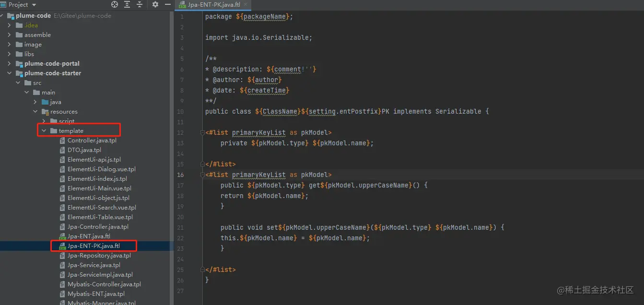Screen dimensions: 644x305
Task: Expand the plume-code-portal module arrow
Action: (x=10, y=64)
